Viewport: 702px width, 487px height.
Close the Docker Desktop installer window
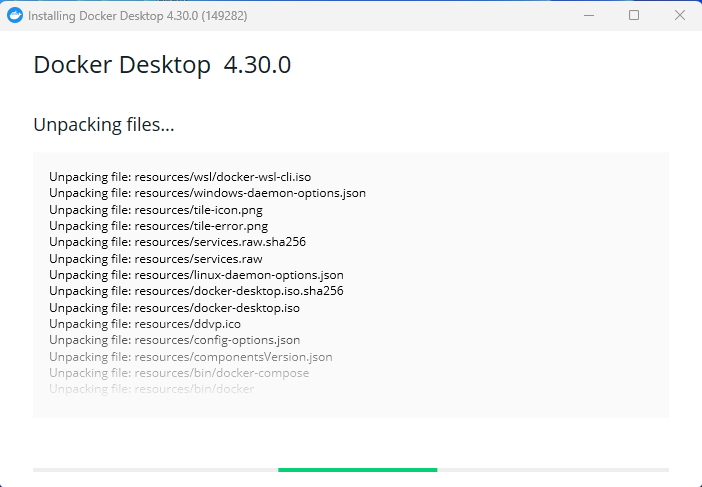tap(679, 15)
